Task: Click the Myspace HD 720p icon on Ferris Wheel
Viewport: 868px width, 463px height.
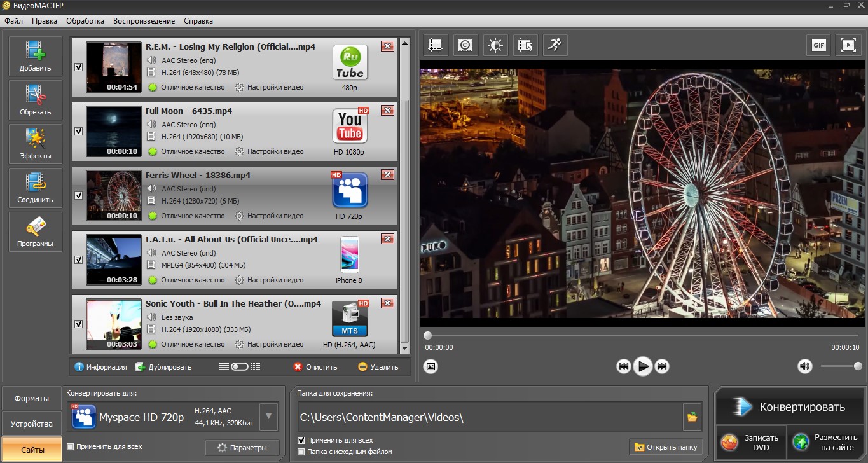Action: [x=350, y=190]
